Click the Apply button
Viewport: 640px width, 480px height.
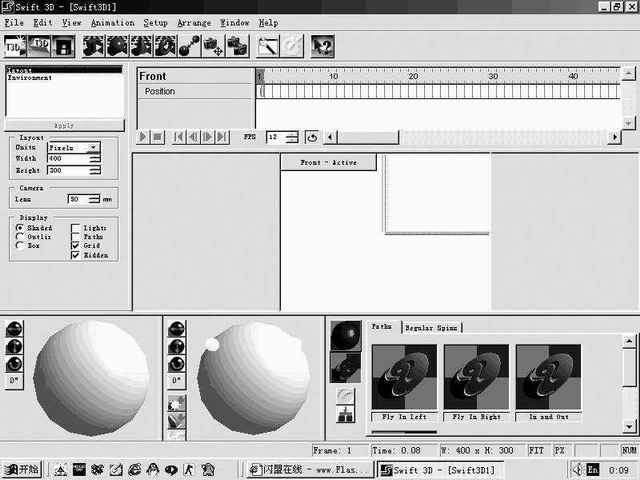[64, 126]
